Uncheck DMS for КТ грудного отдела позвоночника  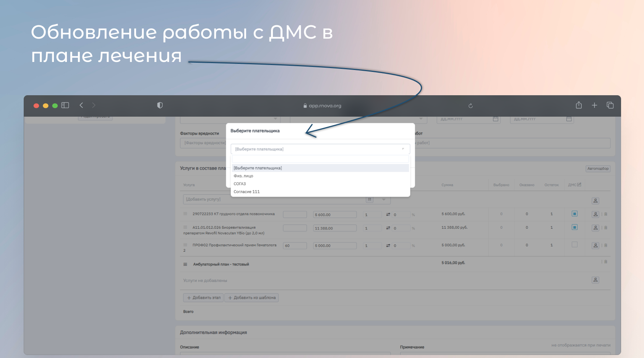(x=574, y=214)
